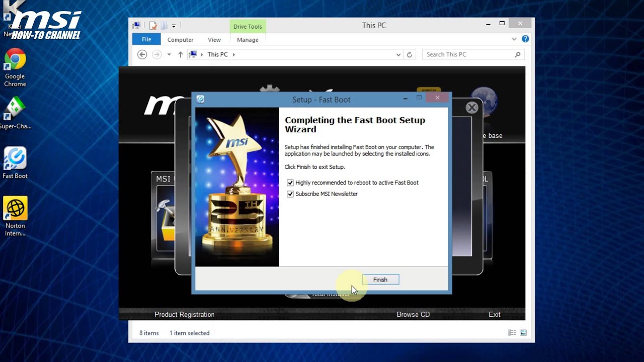Expand the chevron after This PC breadcrumb
This screenshot has height=362, width=644.
coord(233,54)
